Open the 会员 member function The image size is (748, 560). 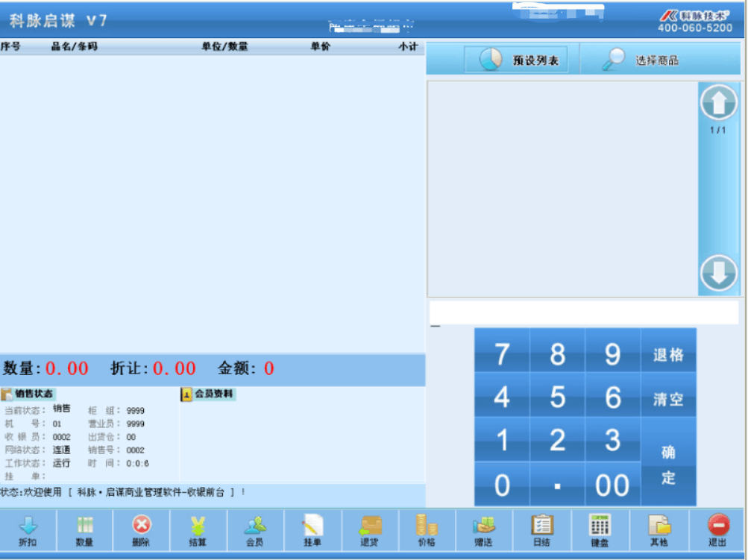pos(255,530)
